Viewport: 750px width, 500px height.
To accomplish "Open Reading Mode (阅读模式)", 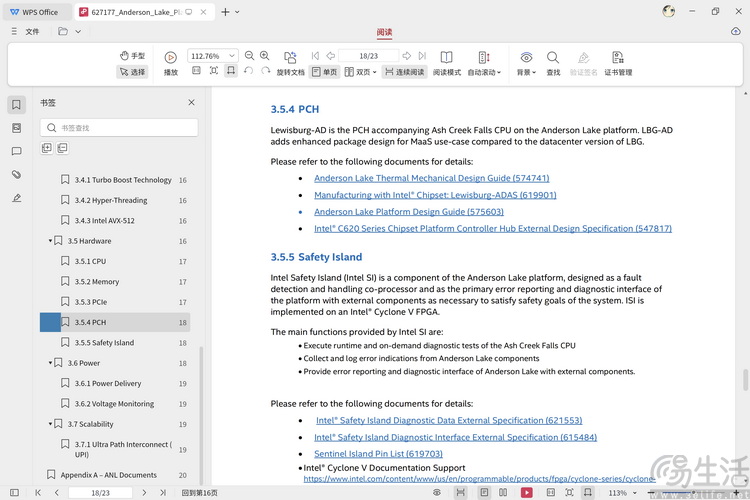I will coord(447,64).
